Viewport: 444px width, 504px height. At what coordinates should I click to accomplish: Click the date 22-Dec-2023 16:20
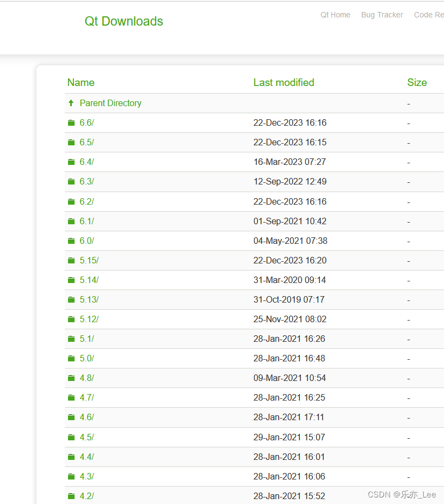tap(290, 261)
